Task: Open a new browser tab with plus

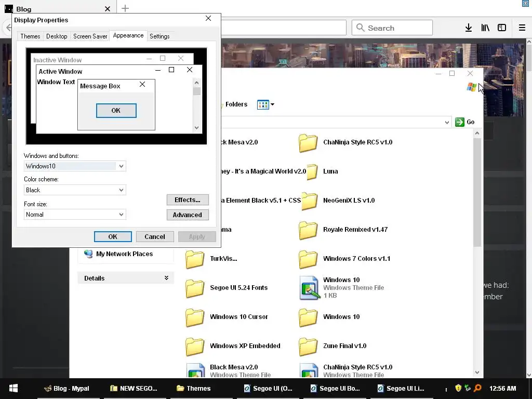Action: tap(125, 8)
